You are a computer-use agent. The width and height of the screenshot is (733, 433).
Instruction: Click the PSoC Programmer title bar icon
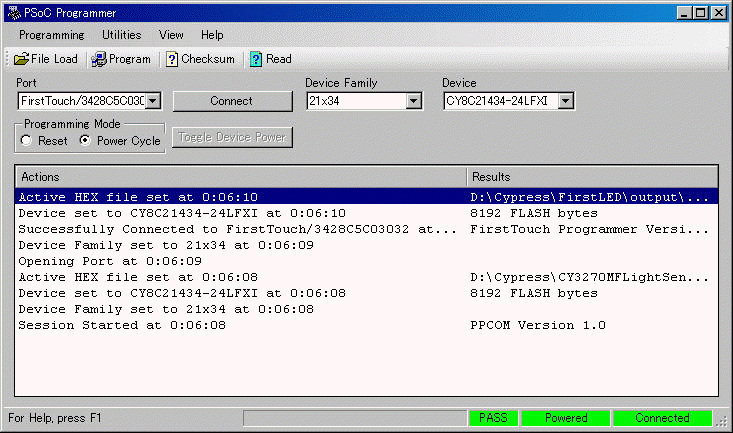point(14,13)
